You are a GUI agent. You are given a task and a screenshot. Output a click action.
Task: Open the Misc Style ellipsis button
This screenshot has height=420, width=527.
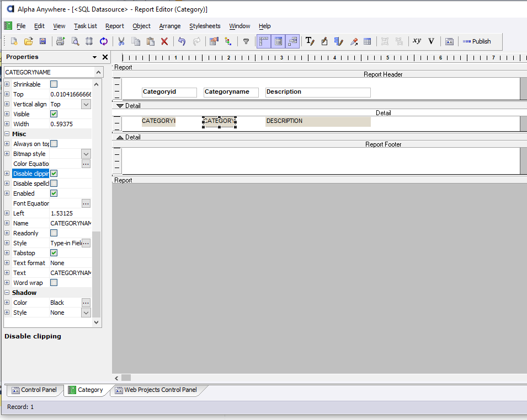pyautogui.click(x=86, y=243)
